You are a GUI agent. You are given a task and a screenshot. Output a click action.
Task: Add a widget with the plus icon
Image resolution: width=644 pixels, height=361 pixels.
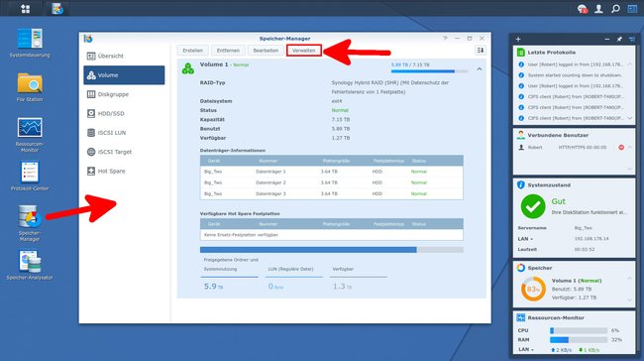pyautogui.click(x=518, y=39)
